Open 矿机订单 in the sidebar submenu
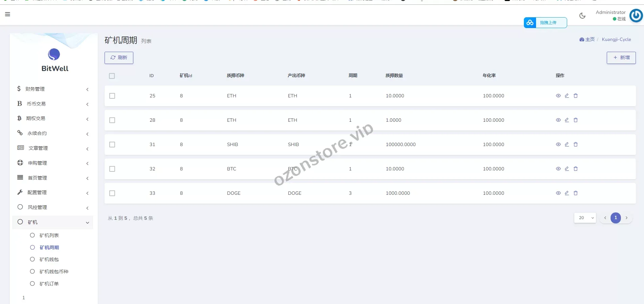 (49, 284)
